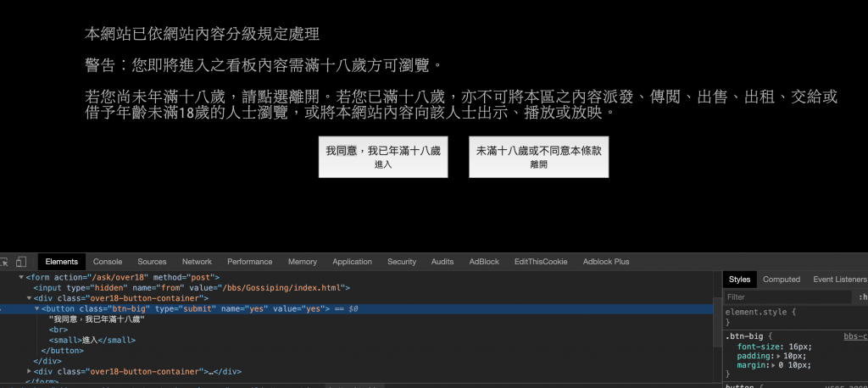The height and width of the screenshot is (388, 868).
Task: Select the highlighted button btn-big DOM line
Action: pyautogui.click(x=357, y=309)
